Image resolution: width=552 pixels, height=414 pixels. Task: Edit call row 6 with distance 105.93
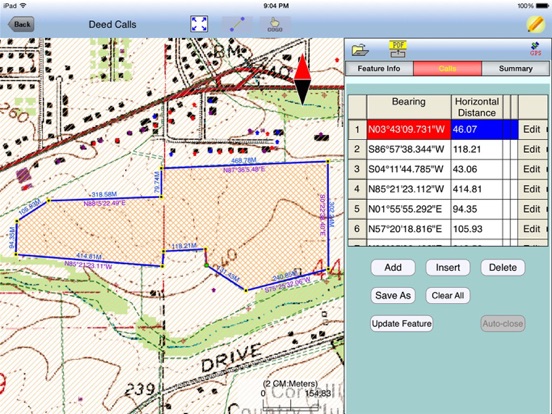tap(532, 229)
